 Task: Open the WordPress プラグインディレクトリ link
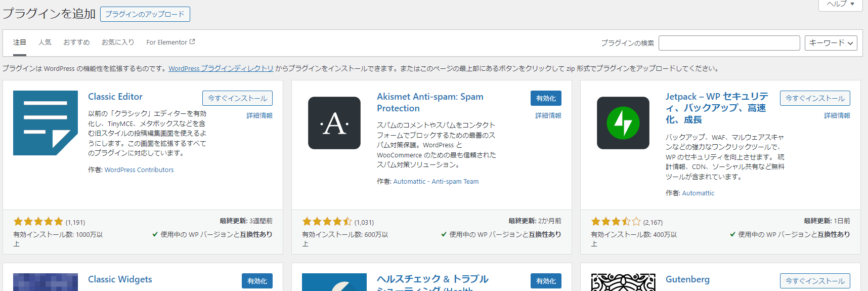point(221,68)
